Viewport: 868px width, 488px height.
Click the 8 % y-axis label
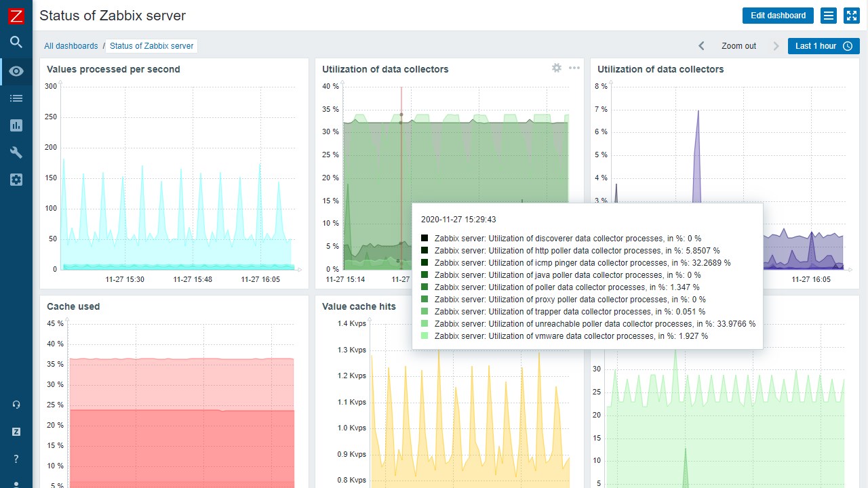(601, 86)
